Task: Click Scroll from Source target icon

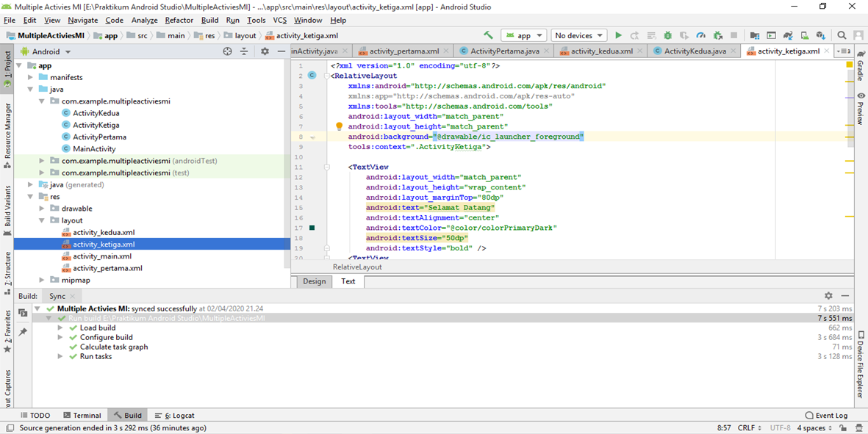Action: coord(227,51)
